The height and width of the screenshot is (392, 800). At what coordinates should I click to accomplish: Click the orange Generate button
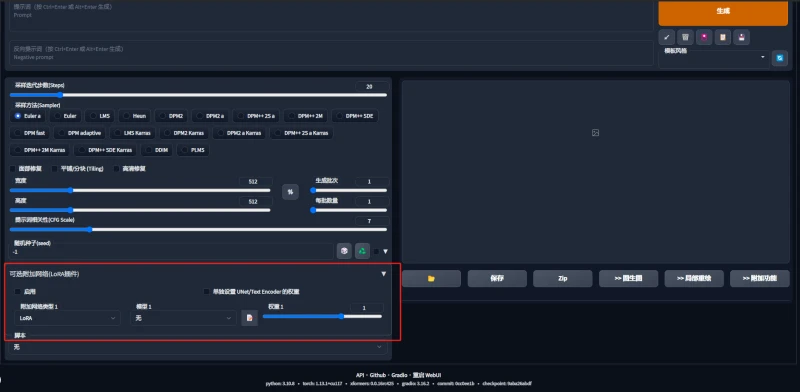tap(723, 11)
